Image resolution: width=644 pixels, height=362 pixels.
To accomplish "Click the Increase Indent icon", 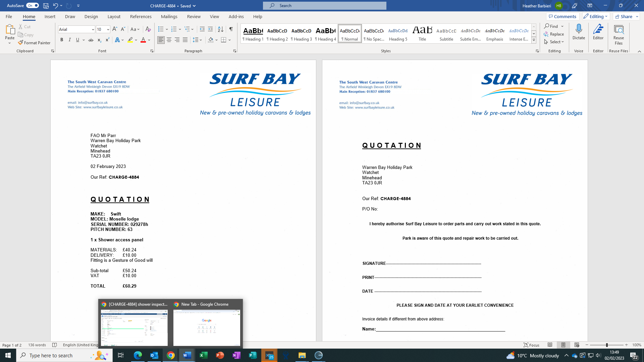I will pos(210,29).
